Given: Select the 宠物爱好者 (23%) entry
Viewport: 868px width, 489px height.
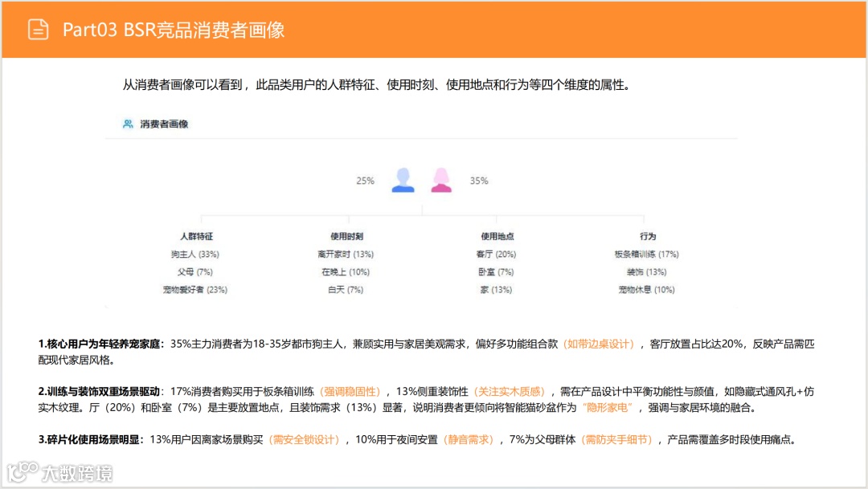Looking at the screenshot, I should pyautogui.click(x=194, y=290).
